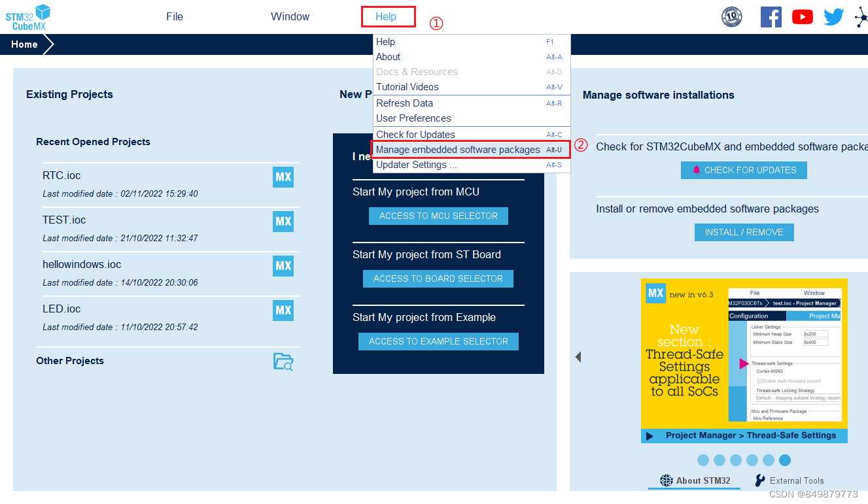Click the Home breadcrumb
Image resolution: width=868 pixels, height=504 pixels.
(24, 44)
